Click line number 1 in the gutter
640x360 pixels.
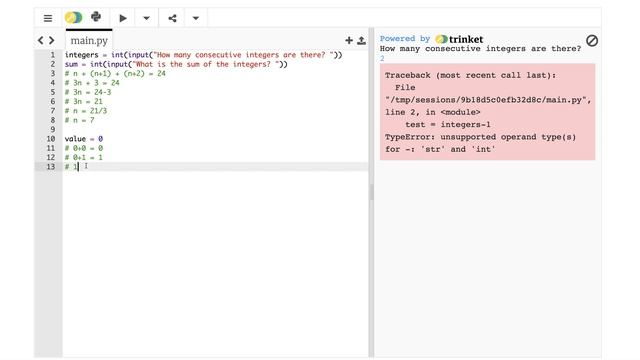click(x=52, y=55)
